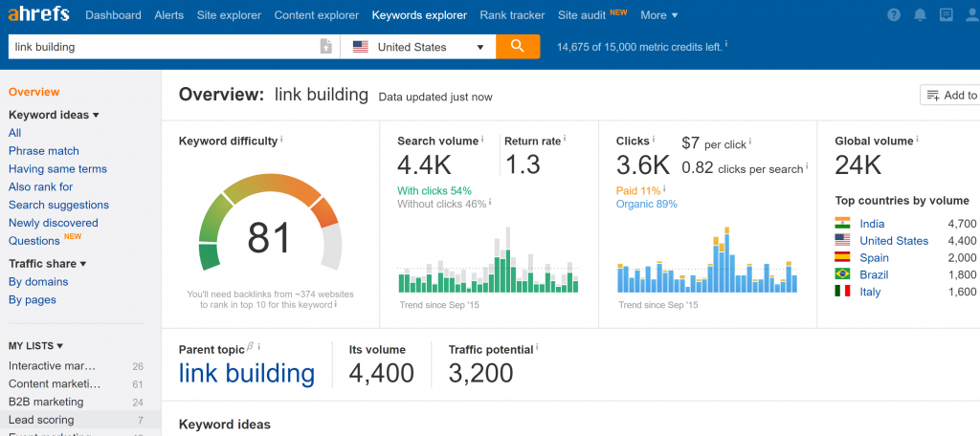Click the info icon next to Search volume
Screen dimensions: 980x436
(x=482, y=140)
